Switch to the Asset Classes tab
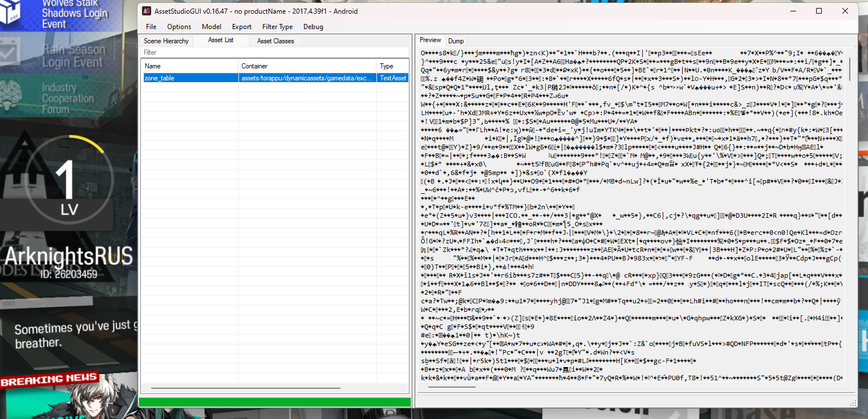 point(275,41)
